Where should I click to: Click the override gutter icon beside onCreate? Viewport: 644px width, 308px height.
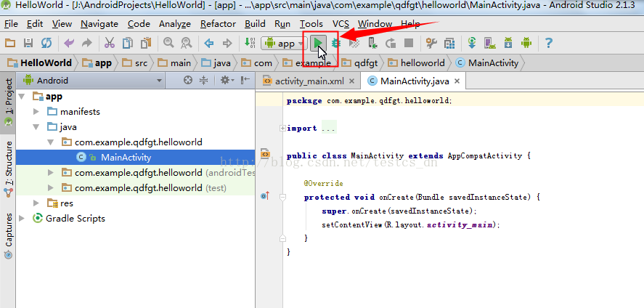(x=265, y=196)
